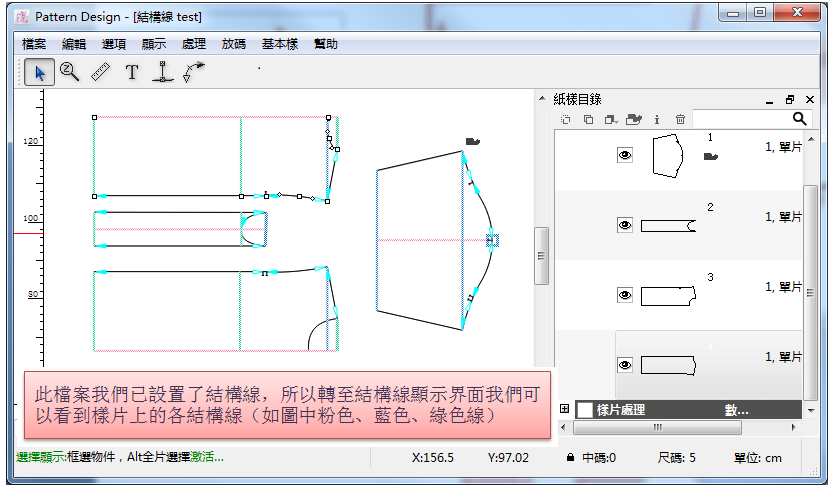Viewport: 834px width, 494px height.
Task: Open the info (i) icon in 紙樣目錄
Action: [657, 119]
